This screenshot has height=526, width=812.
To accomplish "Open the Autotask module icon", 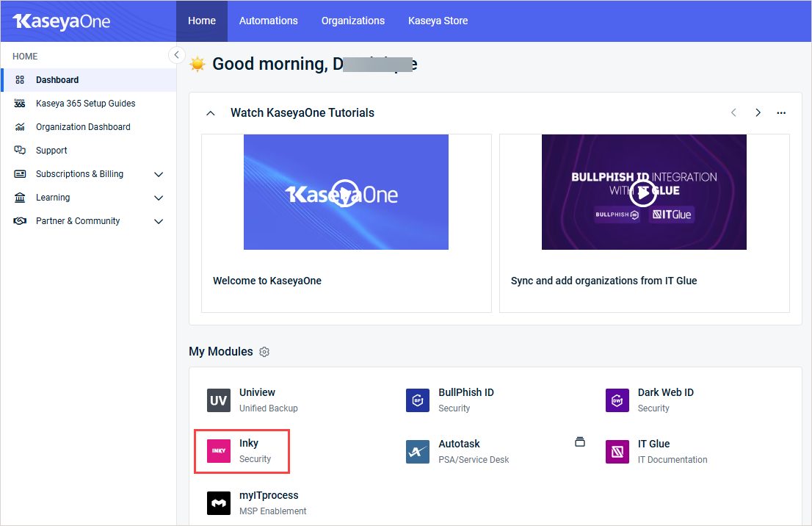I will 418,452.
